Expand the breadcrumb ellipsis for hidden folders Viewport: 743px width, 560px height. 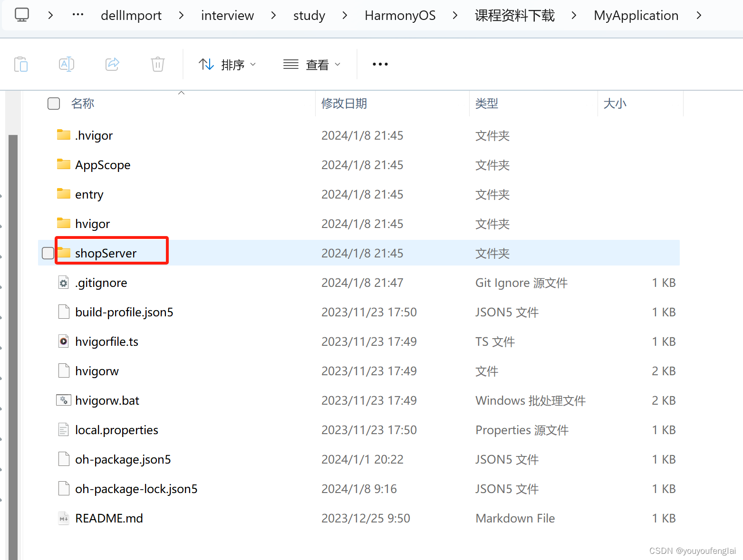coord(78,15)
